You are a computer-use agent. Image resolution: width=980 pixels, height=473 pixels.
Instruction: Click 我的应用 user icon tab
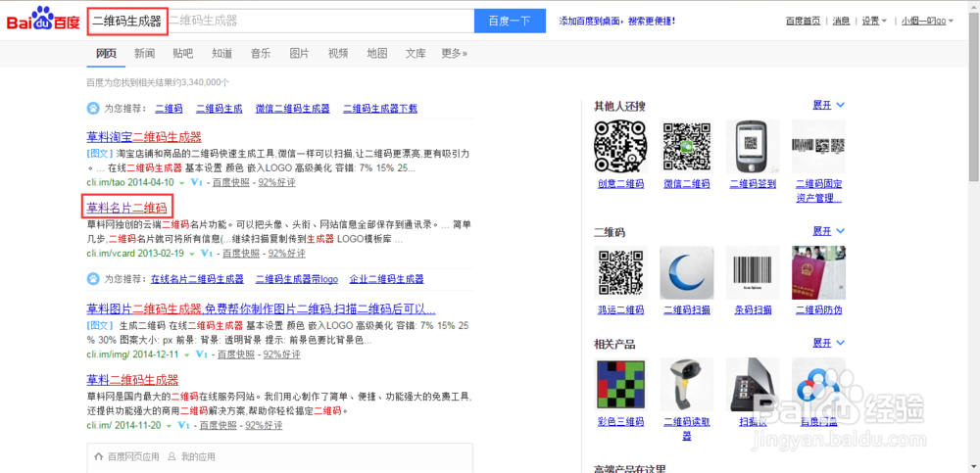(x=191, y=456)
